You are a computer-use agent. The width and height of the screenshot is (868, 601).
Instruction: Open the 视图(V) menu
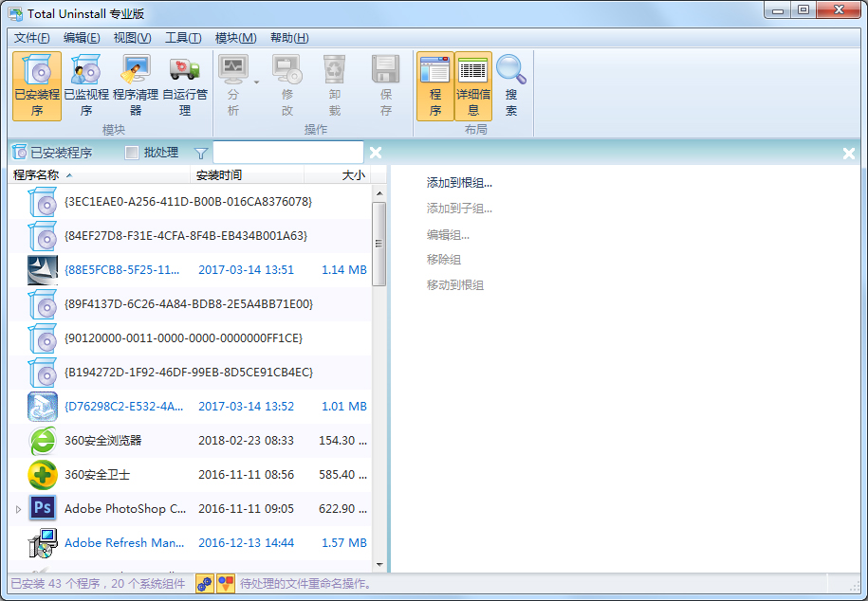point(132,38)
